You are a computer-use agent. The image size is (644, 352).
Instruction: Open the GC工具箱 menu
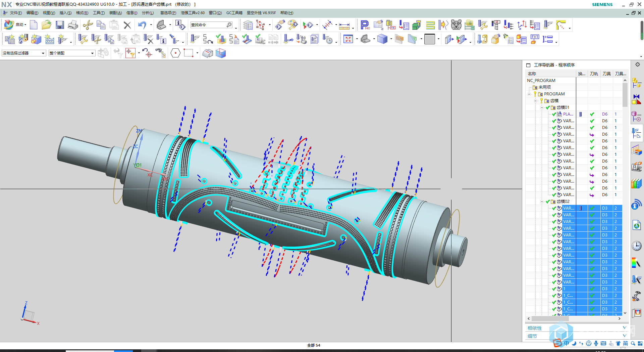234,13
